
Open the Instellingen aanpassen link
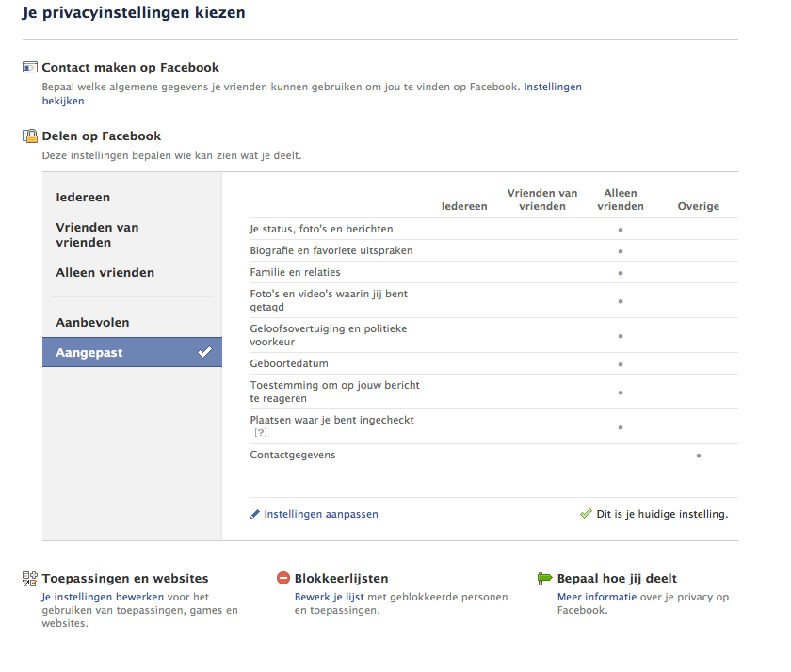(321, 514)
